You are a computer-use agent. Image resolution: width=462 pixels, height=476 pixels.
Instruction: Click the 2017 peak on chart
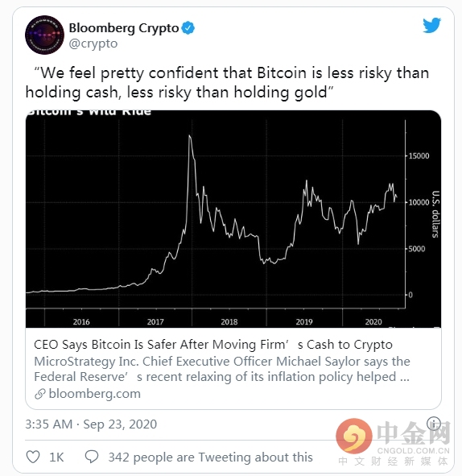(190, 136)
